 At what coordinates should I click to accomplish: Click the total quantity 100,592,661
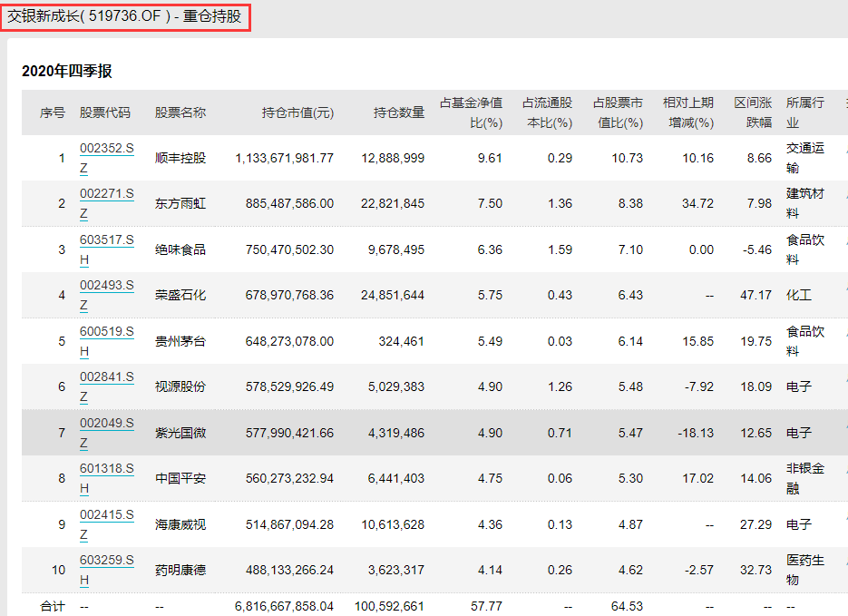pyautogui.click(x=389, y=606)
